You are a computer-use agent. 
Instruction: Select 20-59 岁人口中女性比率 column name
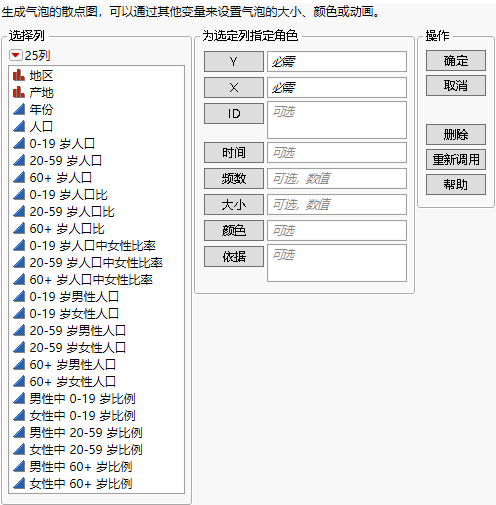click(x=96, y=262)
